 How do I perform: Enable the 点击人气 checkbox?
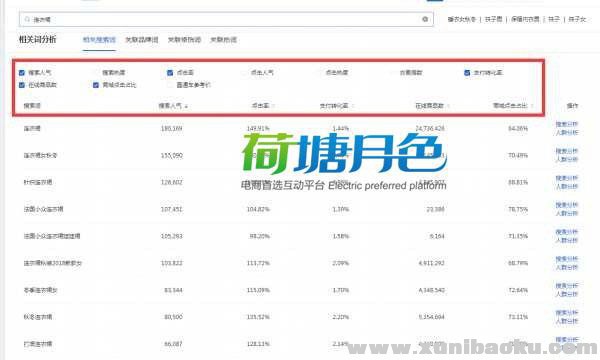click(x=244, y=73)
